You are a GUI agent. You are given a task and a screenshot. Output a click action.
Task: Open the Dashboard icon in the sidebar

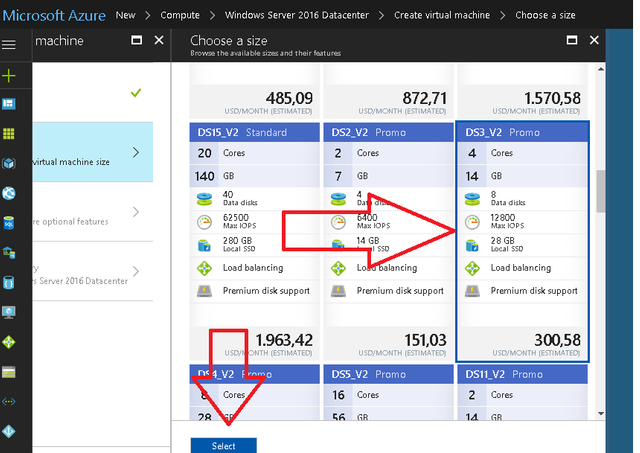click(x=9, y=104)
